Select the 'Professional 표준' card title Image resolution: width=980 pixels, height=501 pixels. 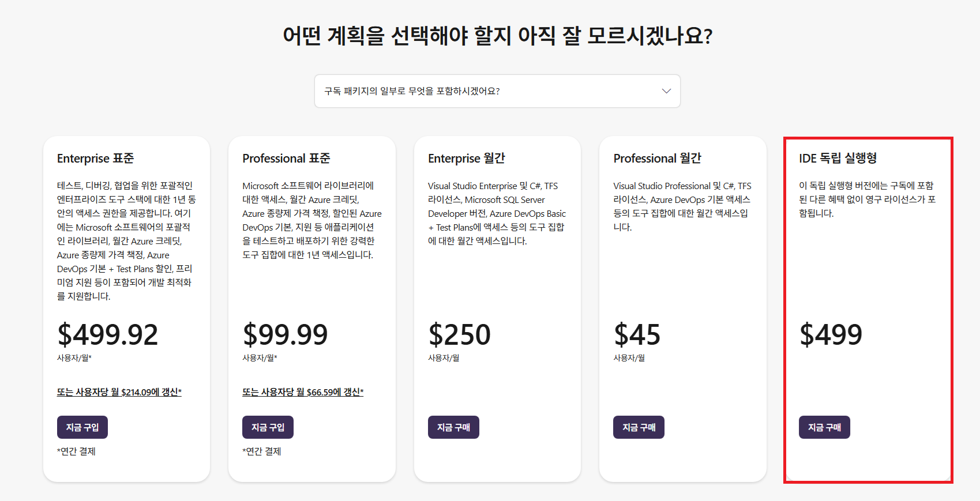[287, 159]
